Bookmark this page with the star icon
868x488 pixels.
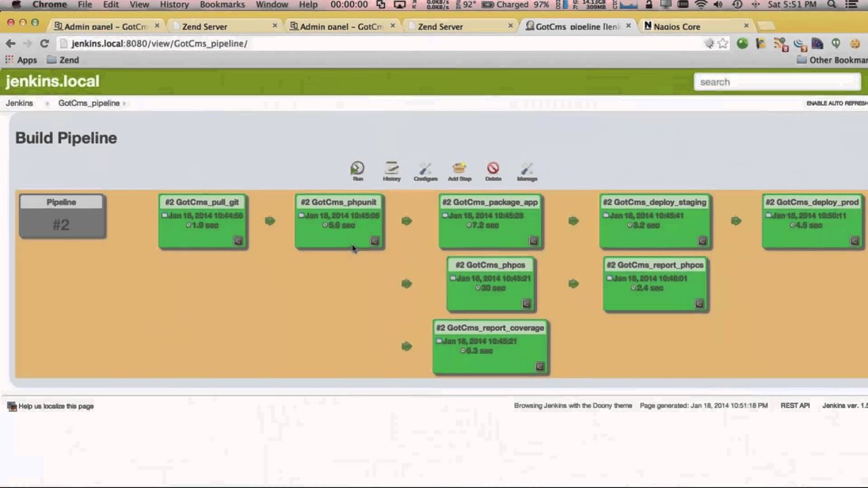point(723,43)
